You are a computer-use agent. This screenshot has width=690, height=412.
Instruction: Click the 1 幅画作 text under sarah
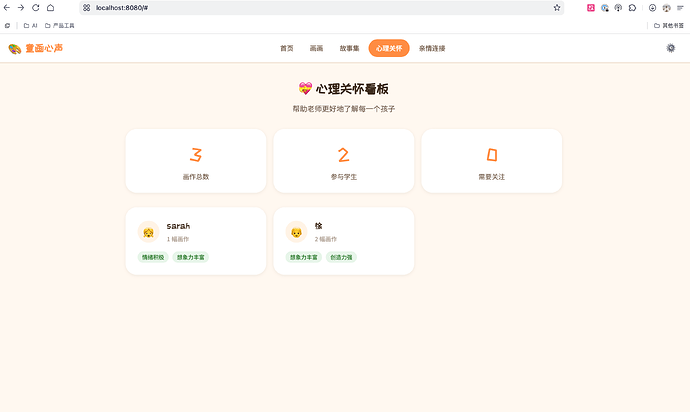[178, 239]
